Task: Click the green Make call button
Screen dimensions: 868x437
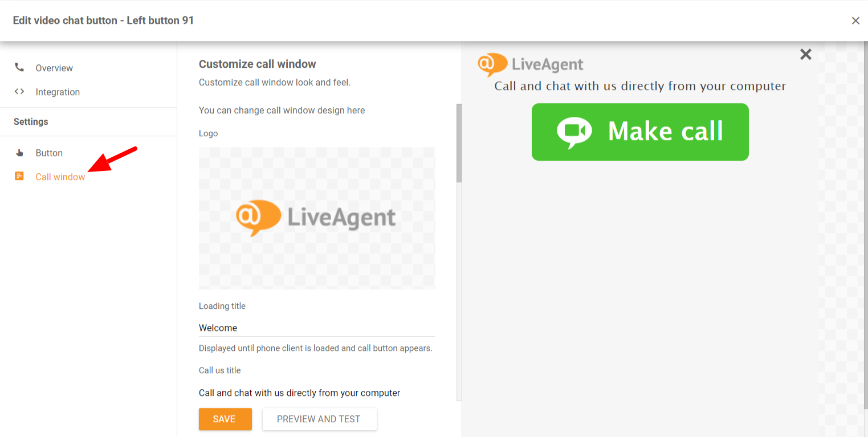Action: tap(640, 132)
